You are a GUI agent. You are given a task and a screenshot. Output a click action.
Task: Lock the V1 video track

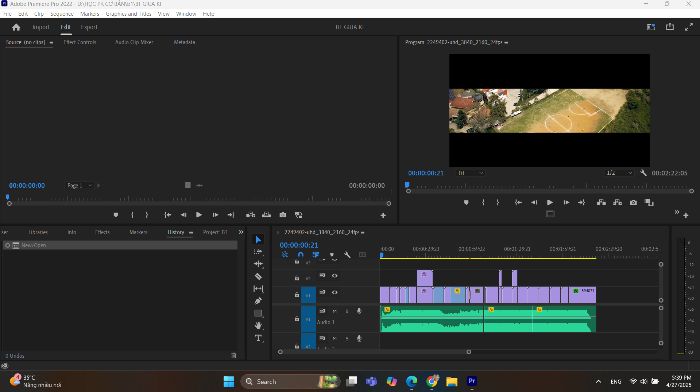pos(297,295)
